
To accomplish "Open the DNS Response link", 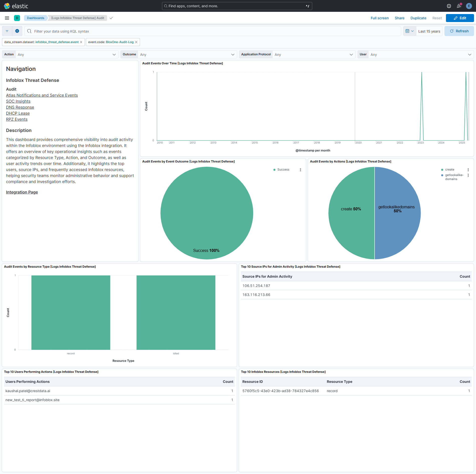I will (20, 107).
